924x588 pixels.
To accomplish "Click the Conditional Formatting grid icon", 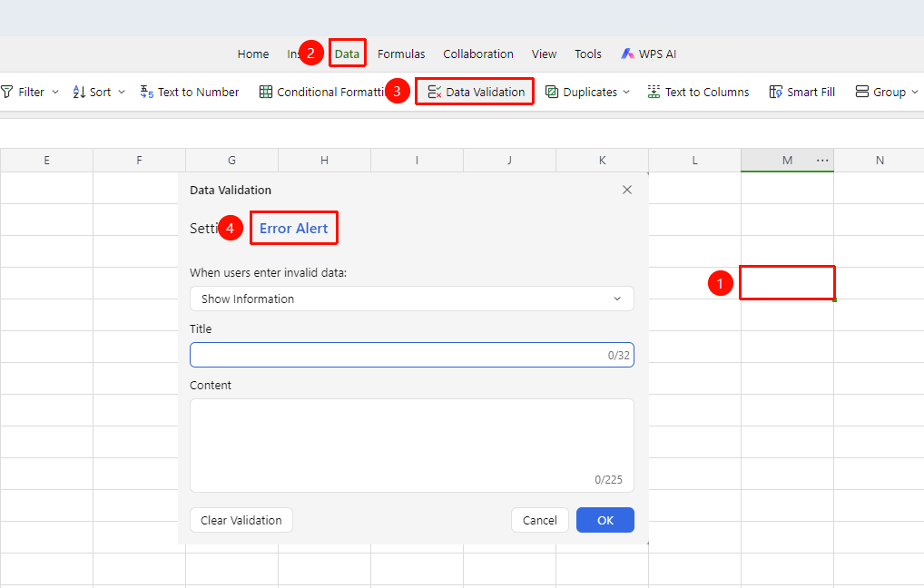I will click(x=266, y=92).
